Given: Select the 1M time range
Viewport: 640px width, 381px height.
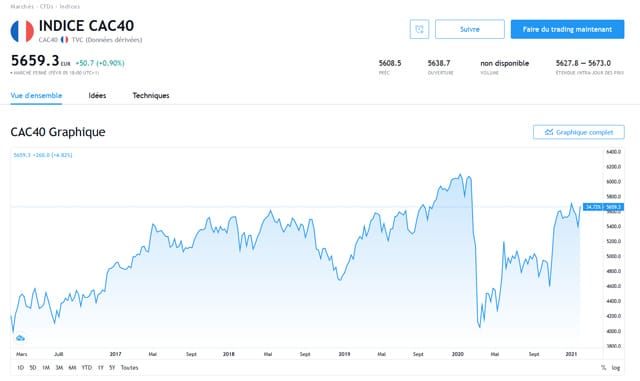Looking at the screenshot, I should point(46,368).
